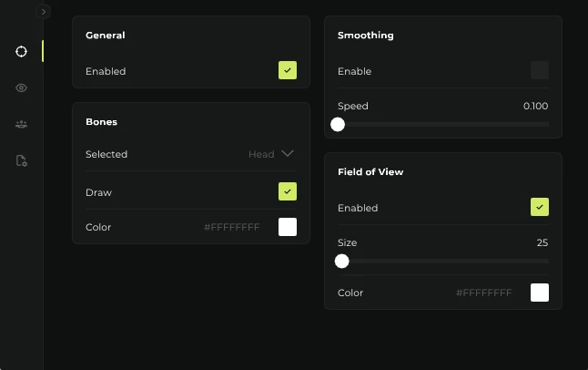Open the Field of View color swatch
Viewport: 588px width, 370px height.
coord(540,293)
